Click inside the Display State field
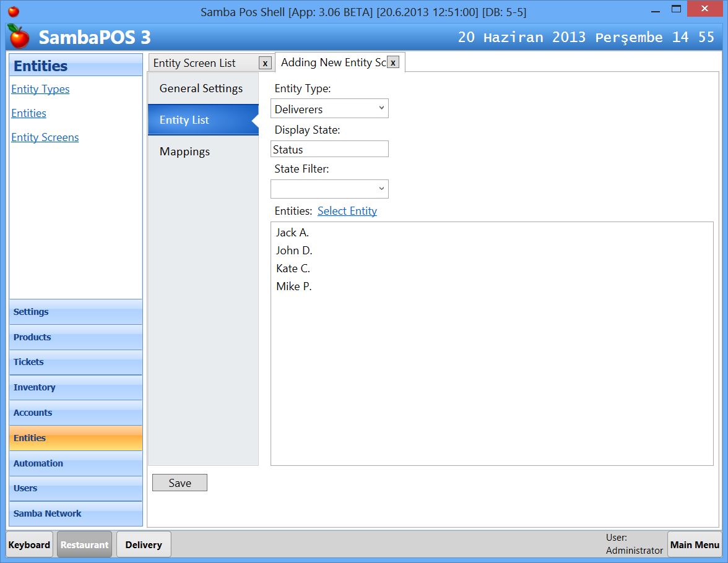Viewport: 728px width, 563px height. 329,148
